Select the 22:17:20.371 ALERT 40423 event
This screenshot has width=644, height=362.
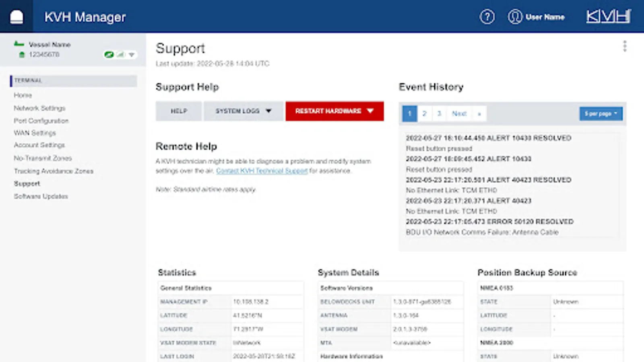pyautogui.click(x=469, y=201)
